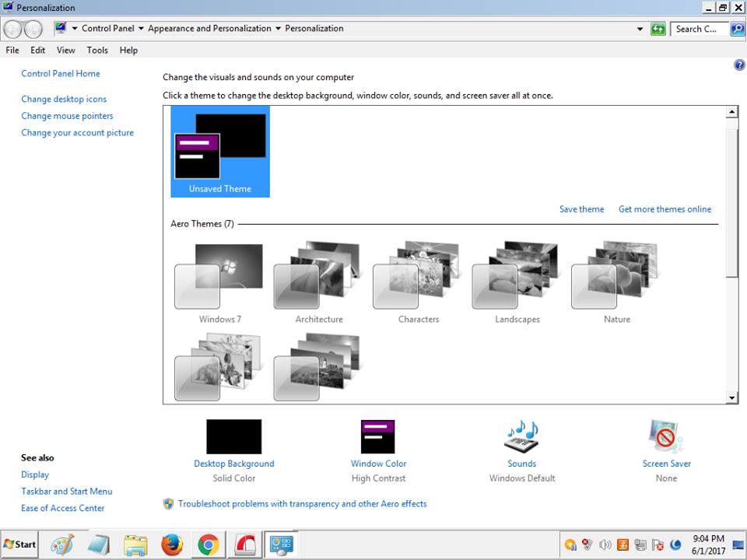Launch Firefox from the taskbar
Image resolution: width=747 pixels, height=560 pixels.
(x=172, y=544)
